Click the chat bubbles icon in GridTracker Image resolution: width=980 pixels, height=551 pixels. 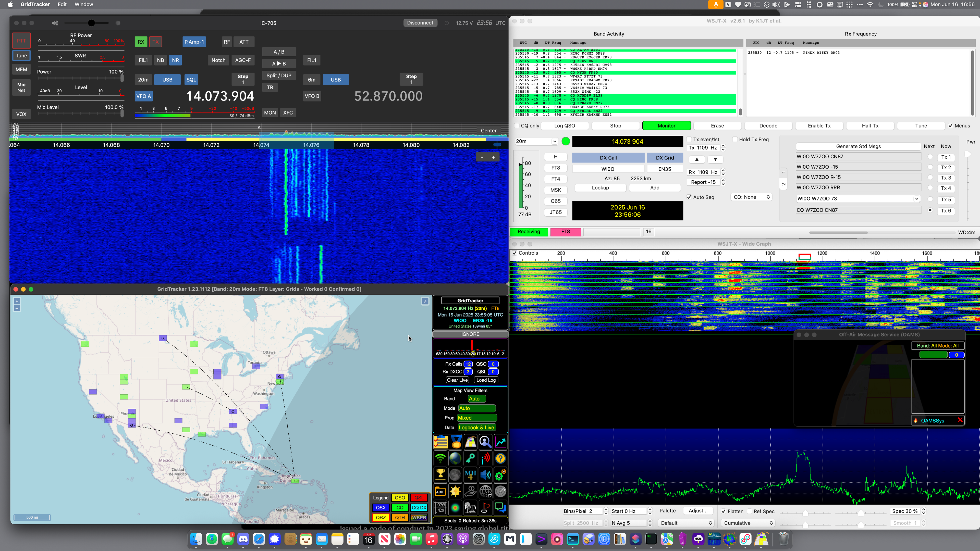501,508
